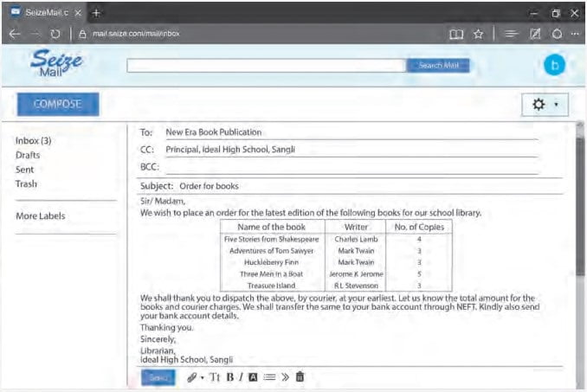Open the attachment dropdown arrow
This screenshot has height=392, width=587.
(x=203, y=378)
